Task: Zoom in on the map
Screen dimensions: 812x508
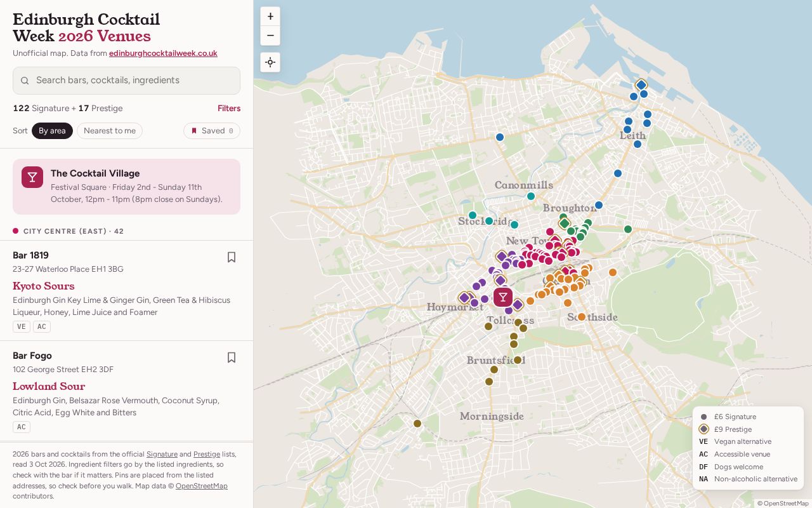Action: click(270, 17)
